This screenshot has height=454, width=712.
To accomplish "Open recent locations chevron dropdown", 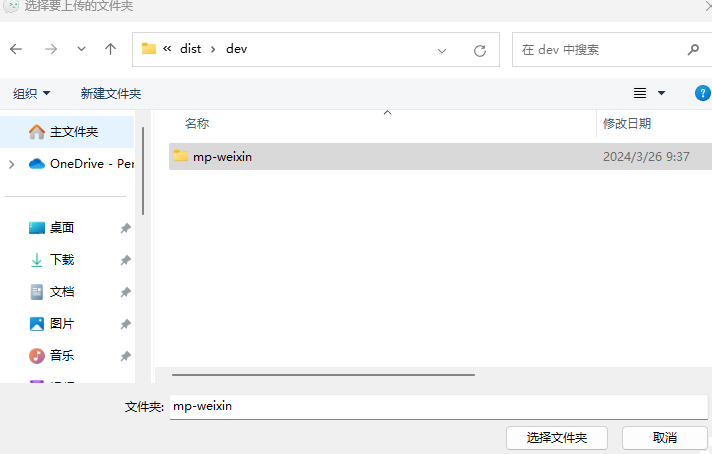I will click(81, 49).
